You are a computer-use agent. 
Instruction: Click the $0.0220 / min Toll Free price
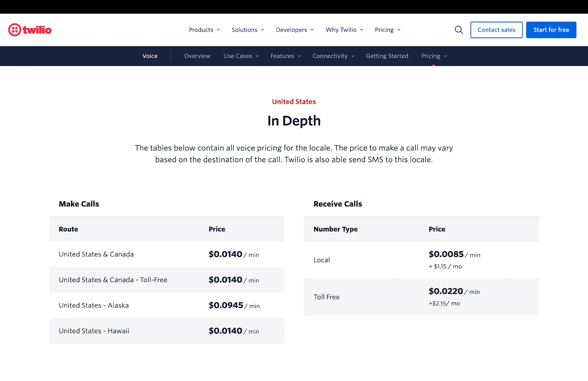coord(454,291)
